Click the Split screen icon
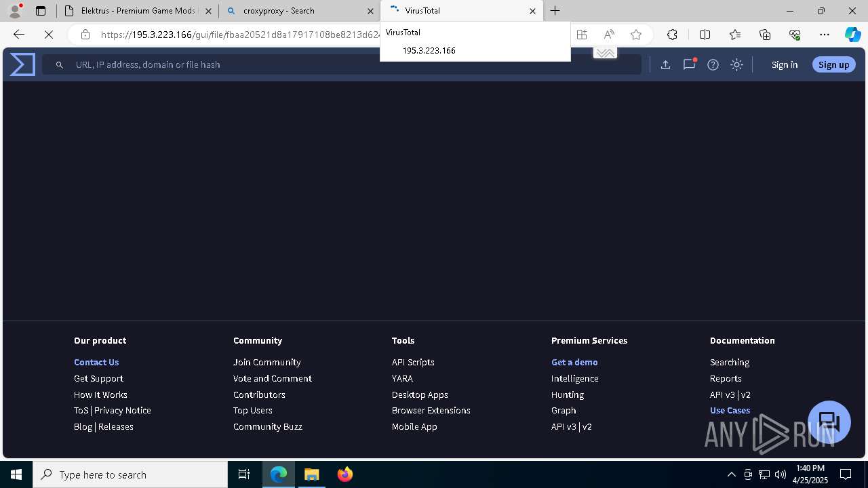 click(x=705, y=35)
